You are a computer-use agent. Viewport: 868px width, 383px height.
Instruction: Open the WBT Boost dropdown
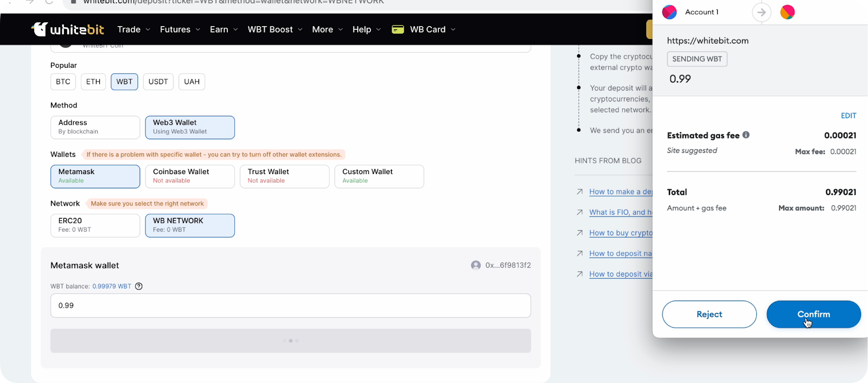(275, 29)
